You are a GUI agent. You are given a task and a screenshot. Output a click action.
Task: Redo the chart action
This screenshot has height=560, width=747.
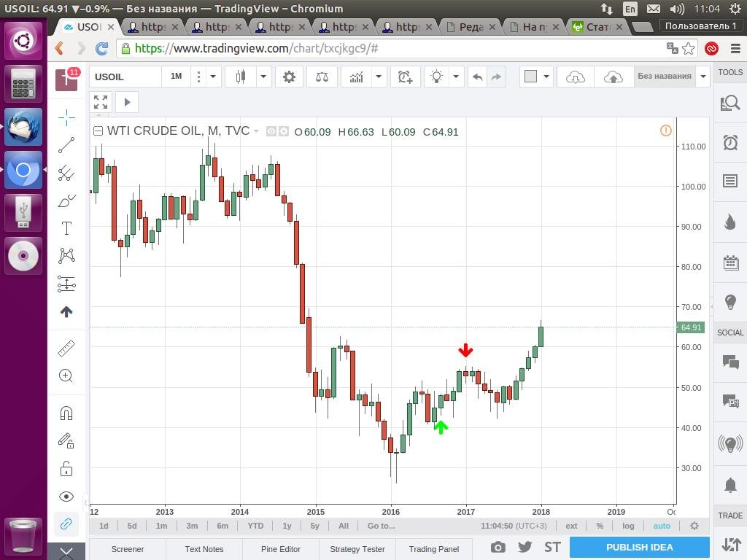click(x=496, y=77)
